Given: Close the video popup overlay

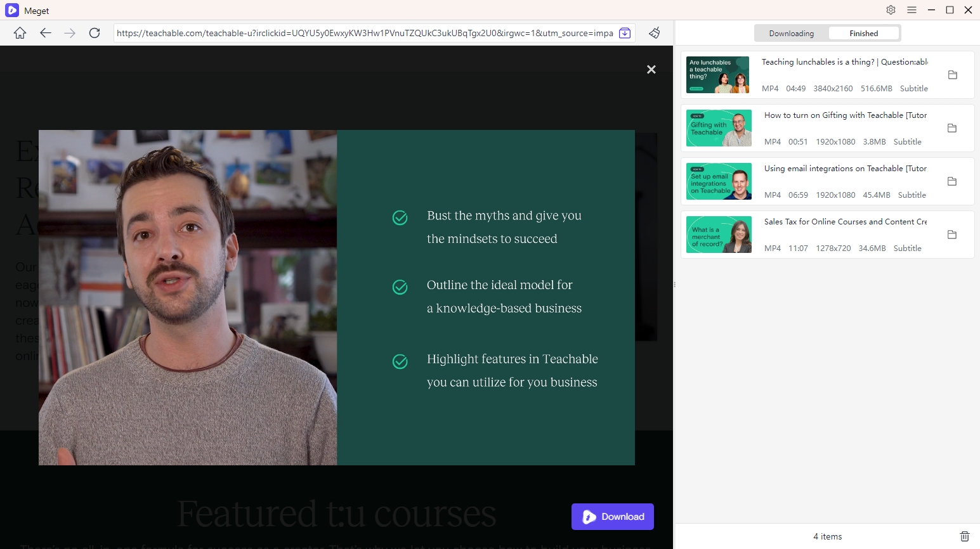Looking at the screenshot, I should (x=651, y=69).
